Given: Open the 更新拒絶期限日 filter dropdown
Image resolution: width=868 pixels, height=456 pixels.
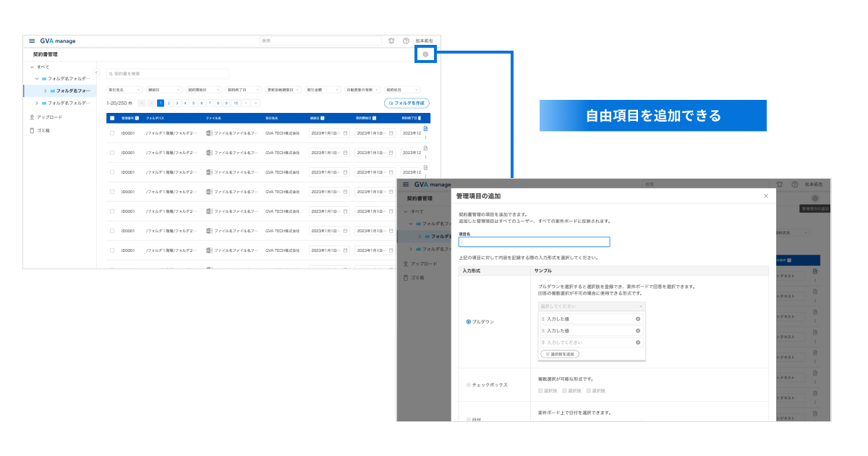Looking at the screenshot, I should point(284,90).
